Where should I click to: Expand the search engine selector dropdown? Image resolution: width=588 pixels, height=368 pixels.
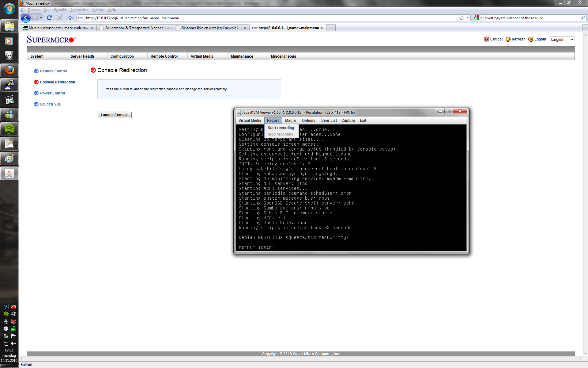click(x=478, y=18)
